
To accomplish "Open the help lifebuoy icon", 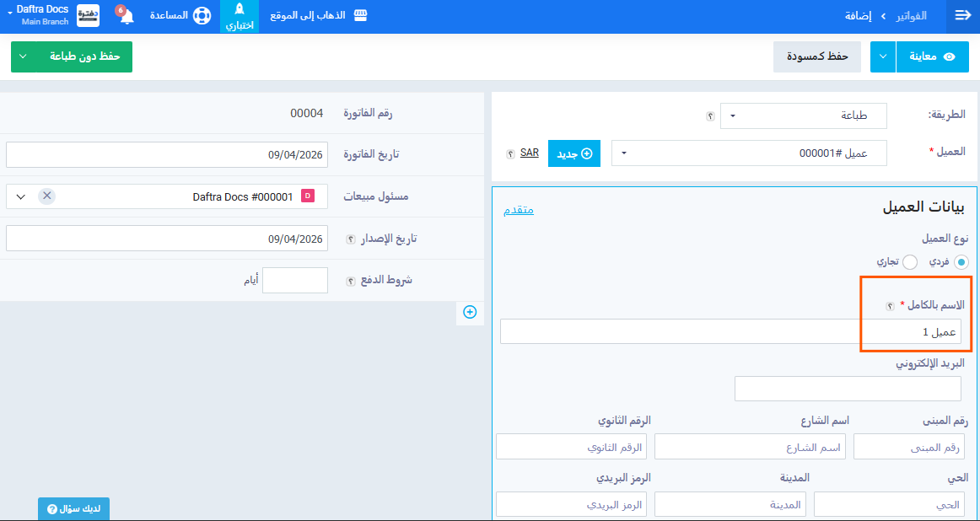I will tap(202, 16).
